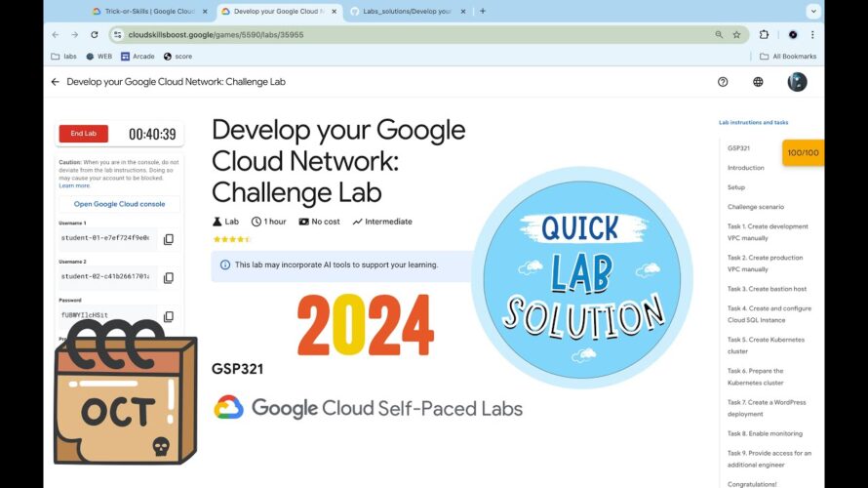This screenshot has width=868, height=488.
Task: Copy the password using its copy icon
Action: tap(169, 316)
